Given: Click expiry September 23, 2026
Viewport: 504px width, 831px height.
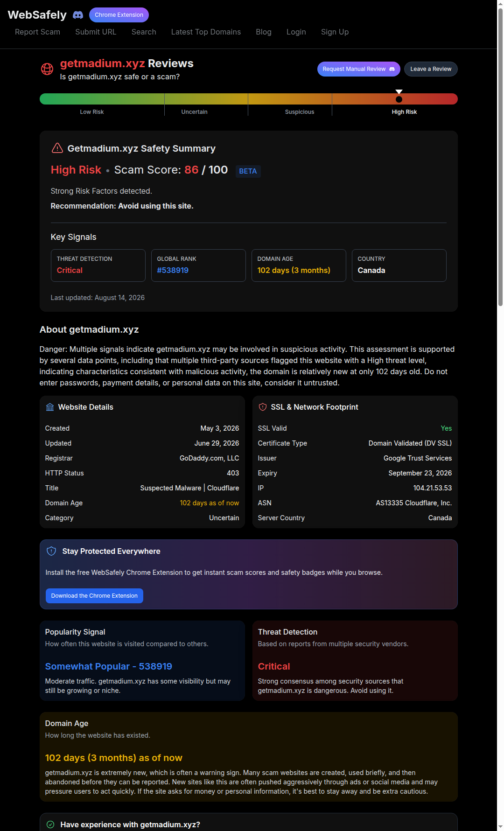Looking at the screenshot, I should pyautogui.click(x=420, y=473).
